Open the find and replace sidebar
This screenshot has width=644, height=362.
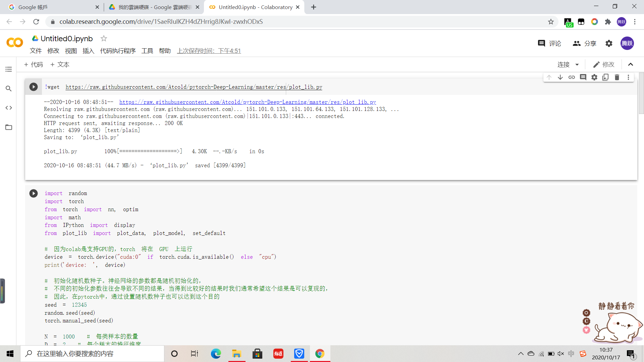click(9, 88)
